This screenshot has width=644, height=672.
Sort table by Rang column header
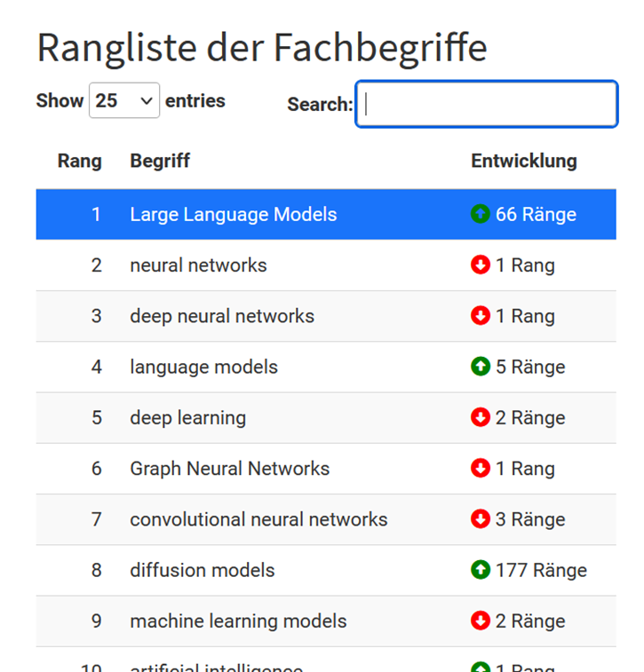(x=79, y=162)
